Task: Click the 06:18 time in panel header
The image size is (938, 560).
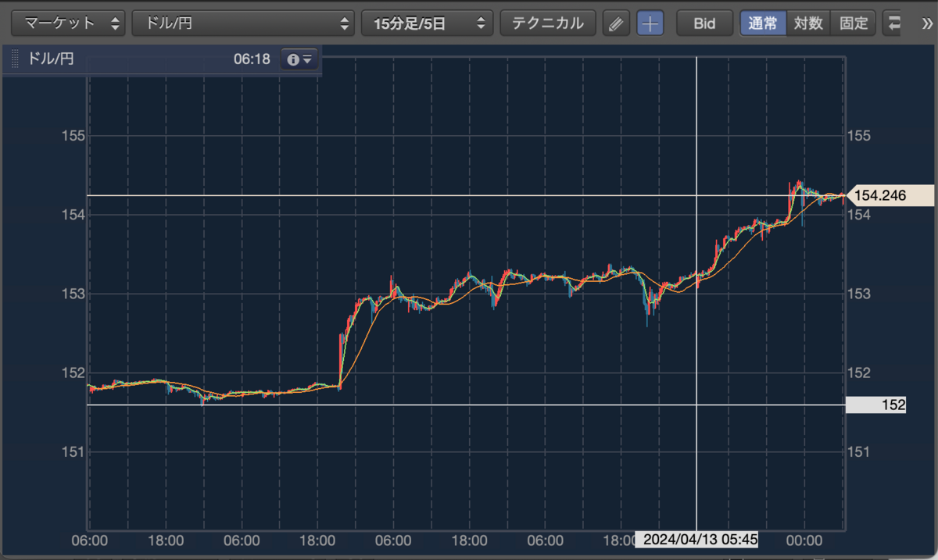Action: point(252,59)
